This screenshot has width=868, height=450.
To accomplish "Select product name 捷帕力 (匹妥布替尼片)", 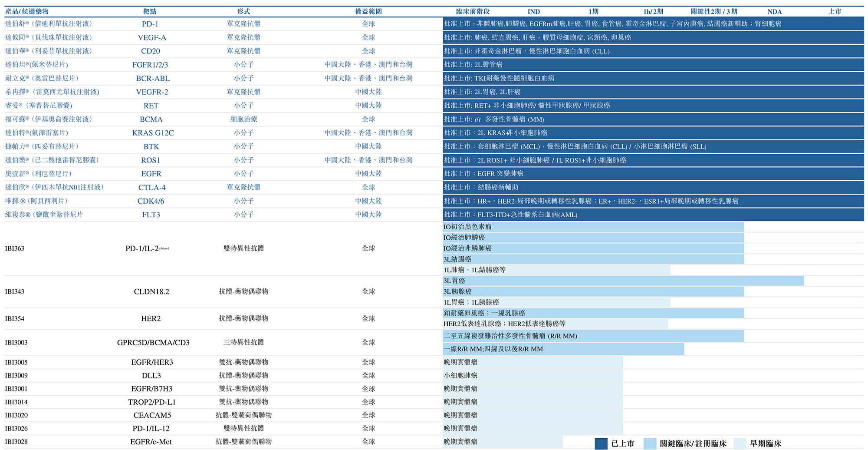I will (42, 146).
